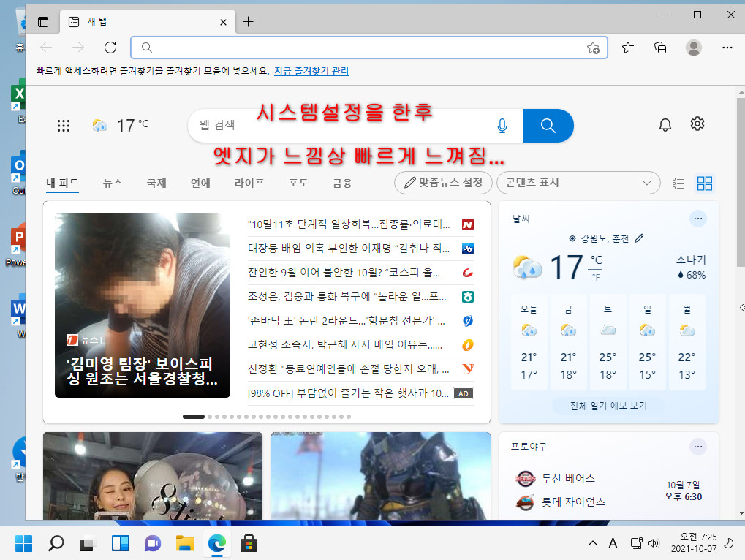Open the vertical tabs button
This screenshot has width=745, height=560.
43,22
